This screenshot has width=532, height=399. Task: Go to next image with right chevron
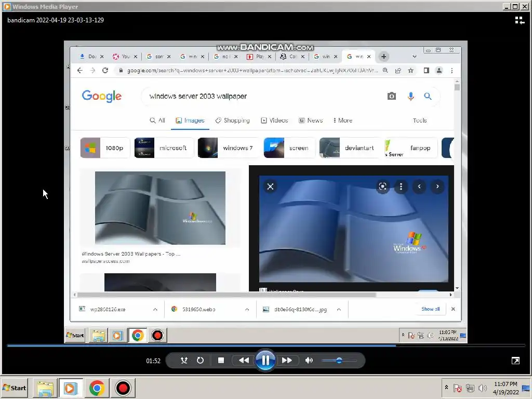(437, 187)
